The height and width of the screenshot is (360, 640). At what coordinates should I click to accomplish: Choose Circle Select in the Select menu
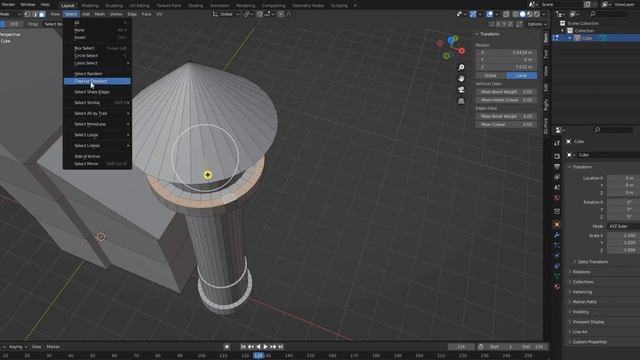(97, 56)
